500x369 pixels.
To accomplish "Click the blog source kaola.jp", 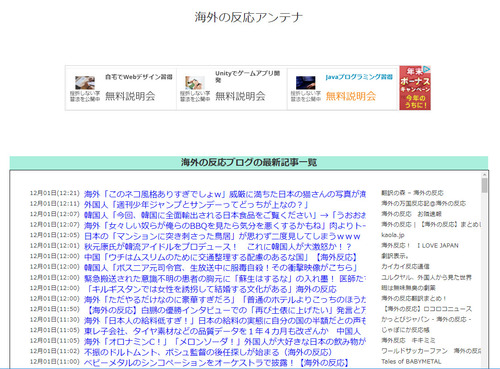I will [x=393, y=235].
